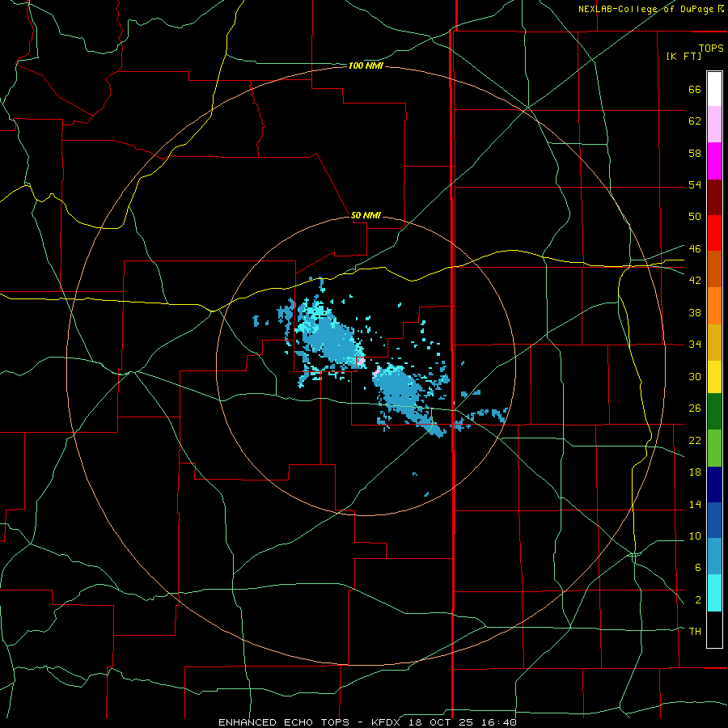The height and width of the screenshot is (728, 728).
Task: Click the dark orange 42-46 kft swatch
Action: click(714, 269)
